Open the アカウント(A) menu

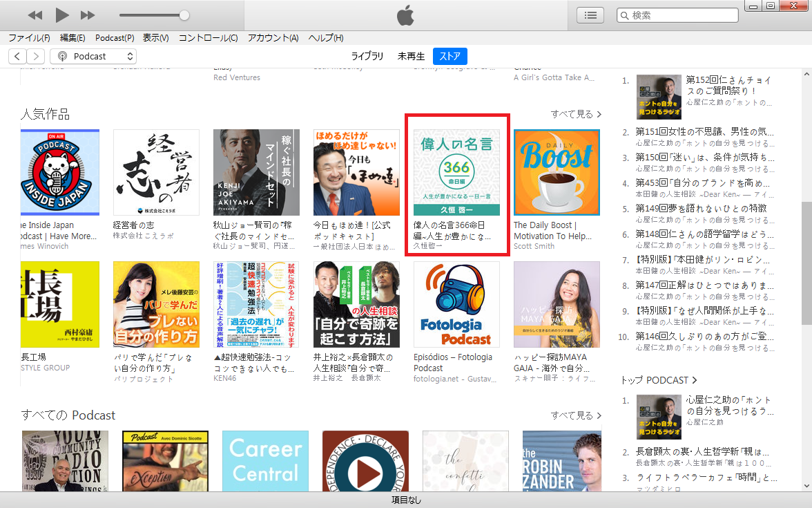[273, 38]
